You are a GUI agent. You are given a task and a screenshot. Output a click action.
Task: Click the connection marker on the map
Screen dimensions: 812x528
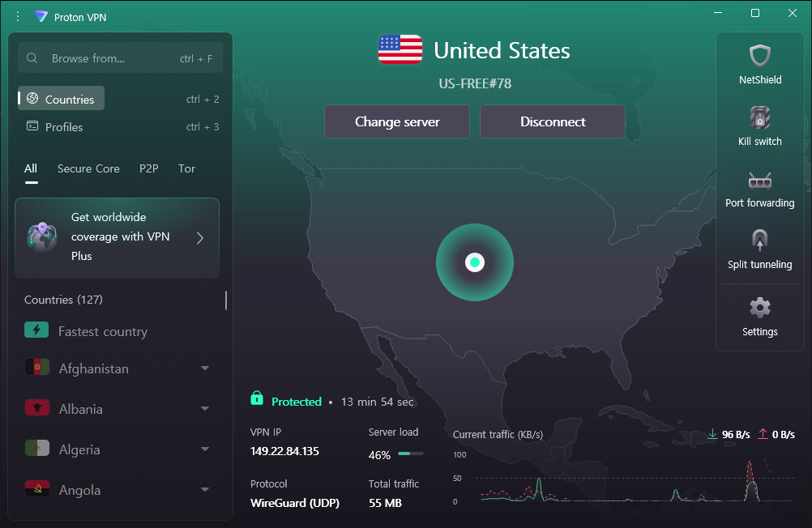[x=475, y=262]
